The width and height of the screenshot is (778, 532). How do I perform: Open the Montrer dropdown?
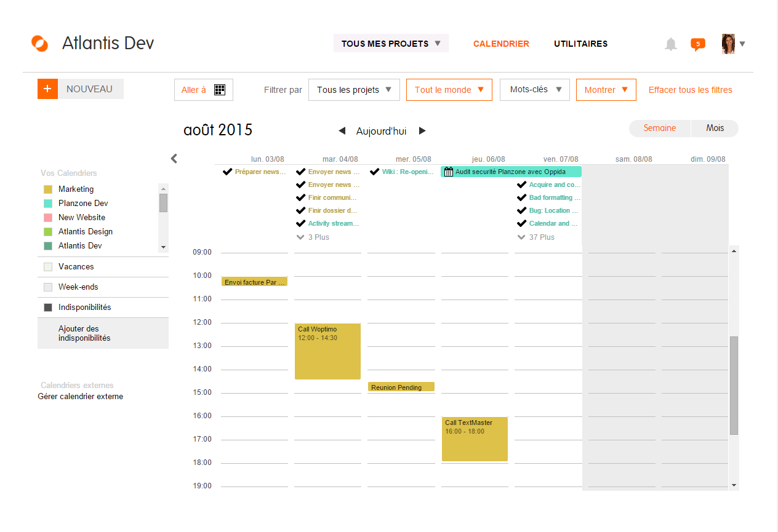pyautogui.click(x=606, y=90)
